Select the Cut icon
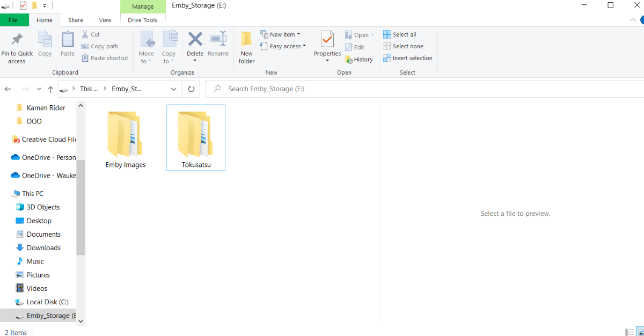Viewport: 644px width, 336px height. pos(90,34)
